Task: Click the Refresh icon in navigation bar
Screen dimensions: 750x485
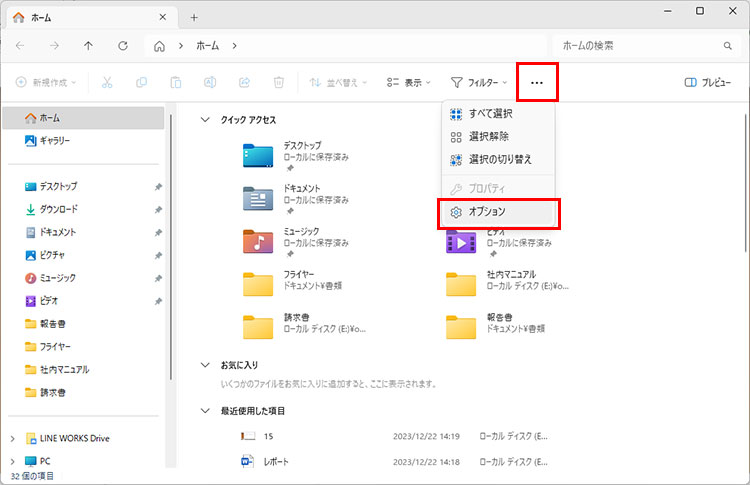Action: (x=122, y=46)
